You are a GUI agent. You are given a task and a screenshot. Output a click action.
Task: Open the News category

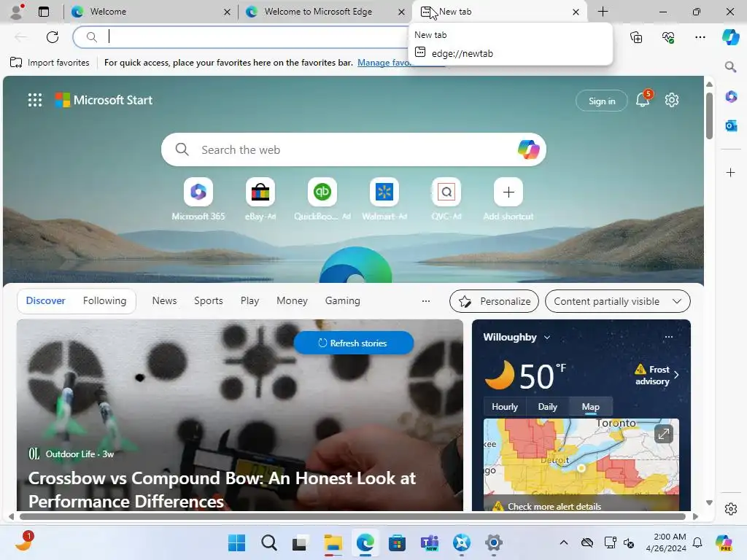pyautogui.click(x=164, y=301)
